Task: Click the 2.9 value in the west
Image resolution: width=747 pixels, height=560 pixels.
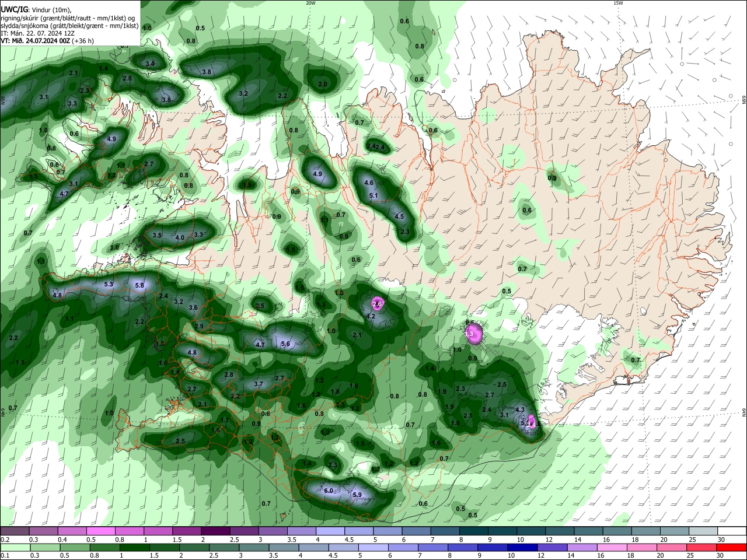Action: pyautogui.click(x=199, y=326)
